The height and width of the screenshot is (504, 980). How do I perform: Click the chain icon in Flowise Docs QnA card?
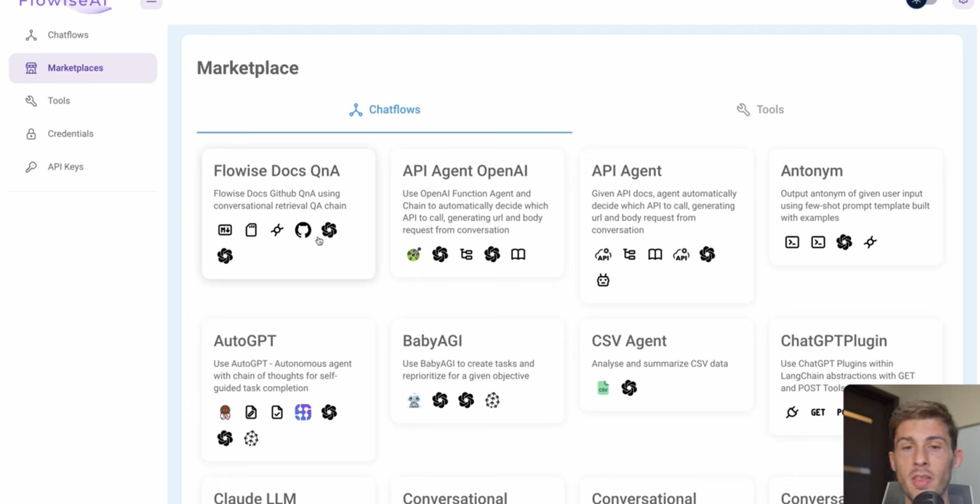(277, 230)
